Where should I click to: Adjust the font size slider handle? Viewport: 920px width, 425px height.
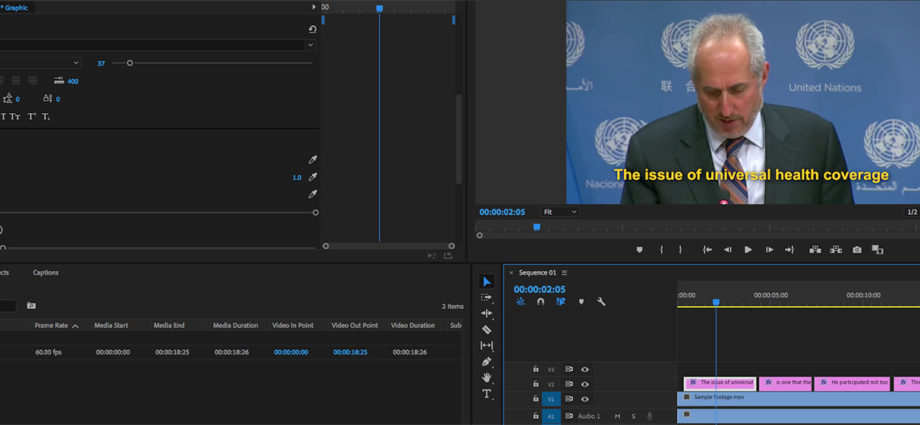click(130, 63)
